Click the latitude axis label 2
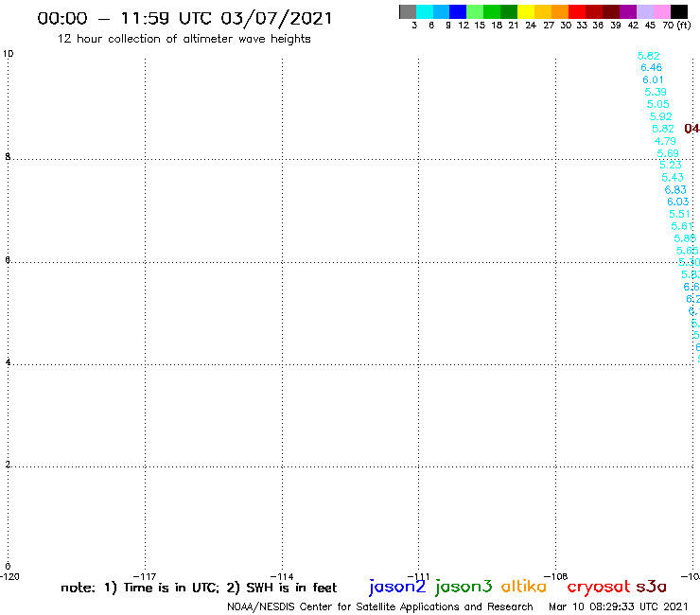 point(8,465)
